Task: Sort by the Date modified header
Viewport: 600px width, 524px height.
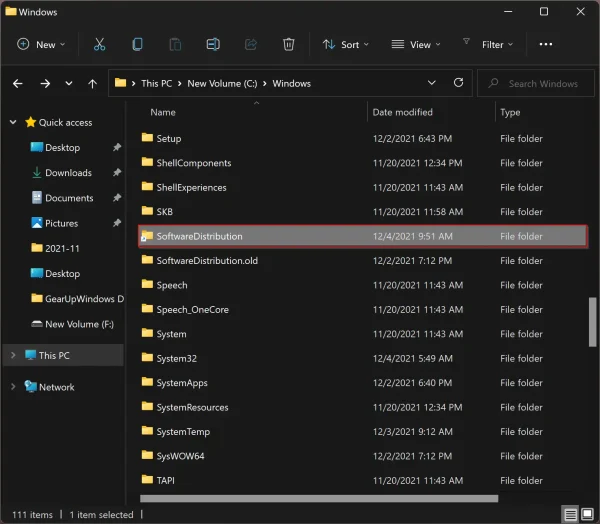Action: tap(403, 112)
